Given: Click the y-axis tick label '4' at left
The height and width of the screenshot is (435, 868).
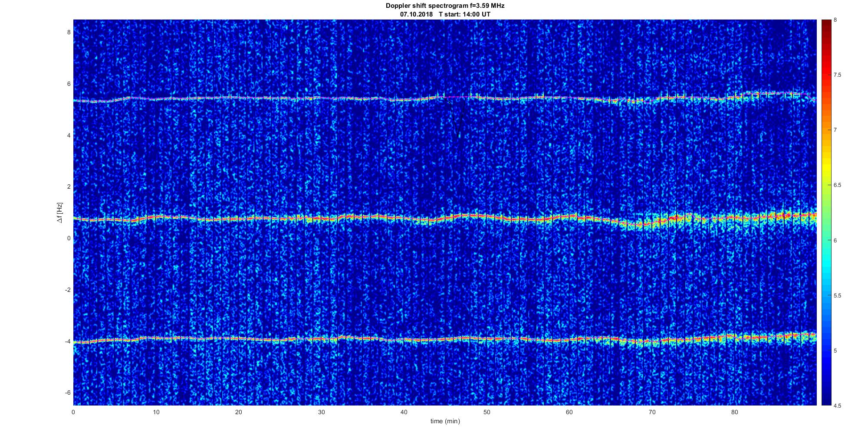Looking at the screenshot, I should pyautogui.click(x=69, y=135).
